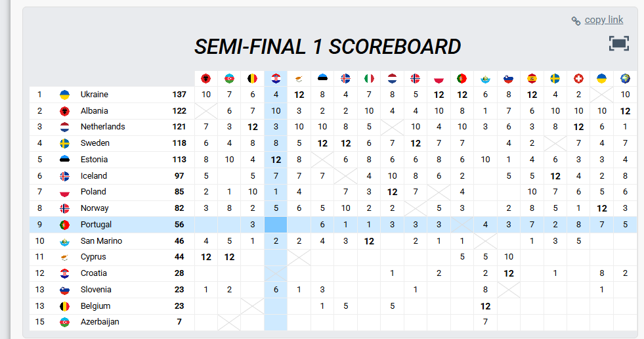The width and height of the screenshot is (644, 339).
Task: Click the copy link text
Action: 603,20
